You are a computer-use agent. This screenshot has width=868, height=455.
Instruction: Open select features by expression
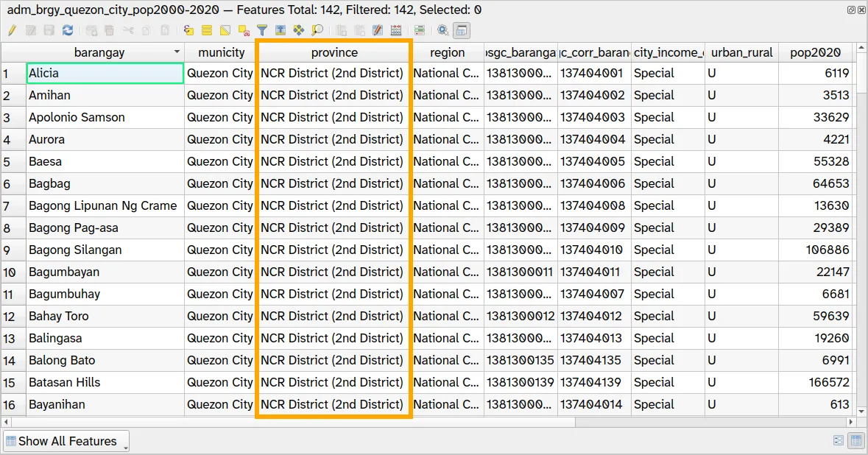coord(188,31)
